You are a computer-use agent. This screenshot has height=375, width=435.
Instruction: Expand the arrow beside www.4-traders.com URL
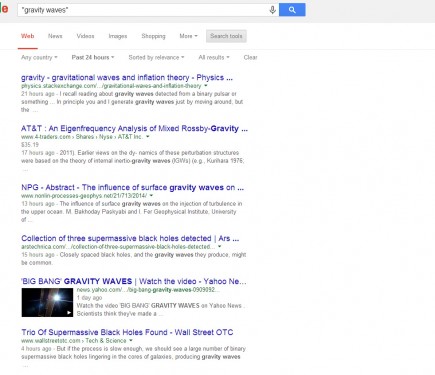point(148,137)
